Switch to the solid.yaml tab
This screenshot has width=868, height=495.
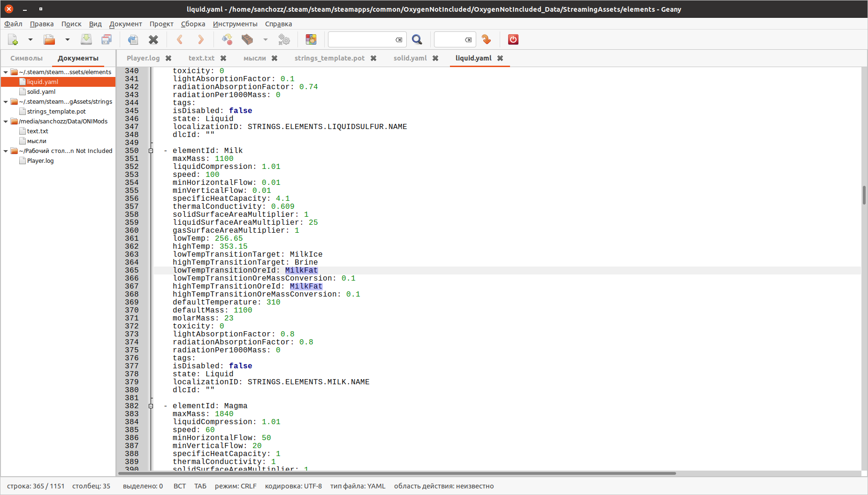pos(410,58)
